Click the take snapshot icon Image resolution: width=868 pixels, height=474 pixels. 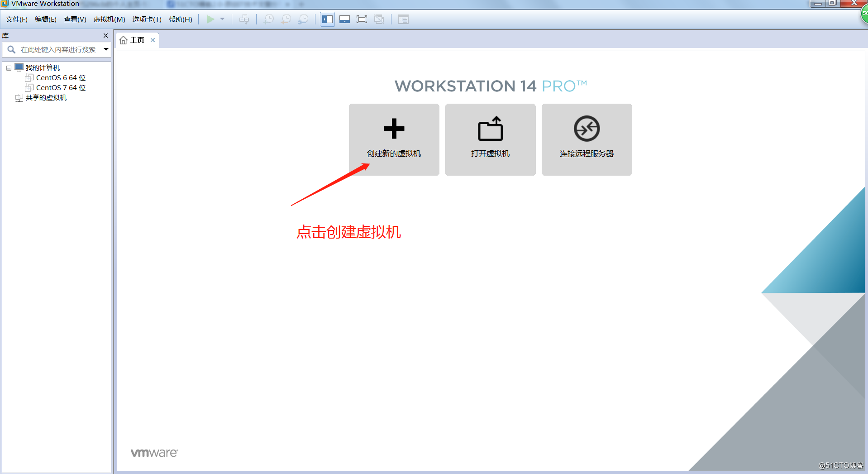click(x=269, y=19)
